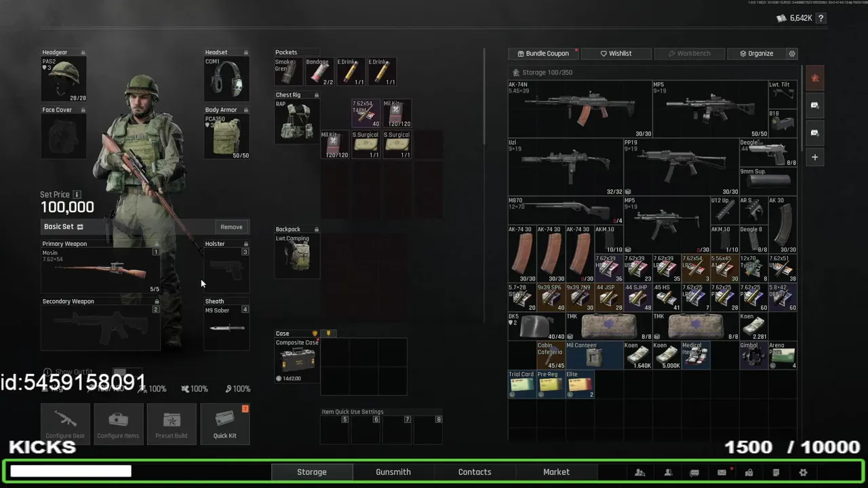Open the Market tab

(556, 472)
